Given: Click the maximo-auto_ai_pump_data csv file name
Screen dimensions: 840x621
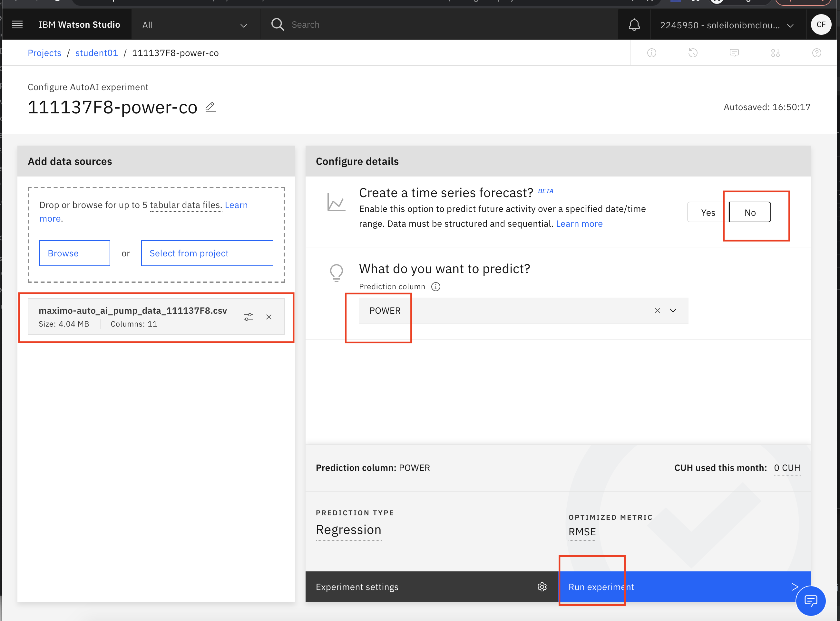Looking at the screenshot, I should pyautogui.click(x=133, y=310).
